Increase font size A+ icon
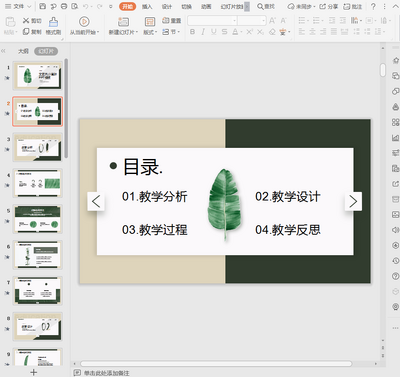 point(272,21)
